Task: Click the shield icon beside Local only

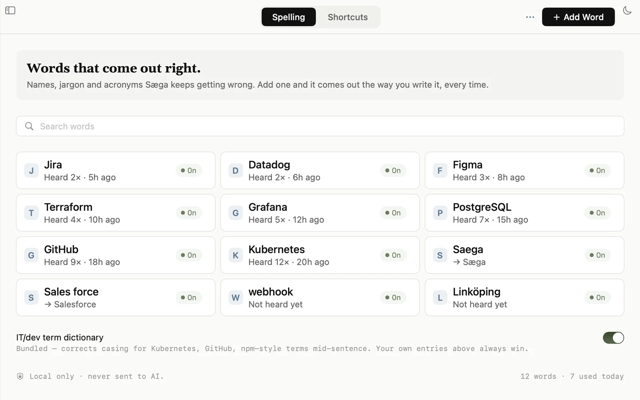Action: pyautogui.click(x=20, y=376)
